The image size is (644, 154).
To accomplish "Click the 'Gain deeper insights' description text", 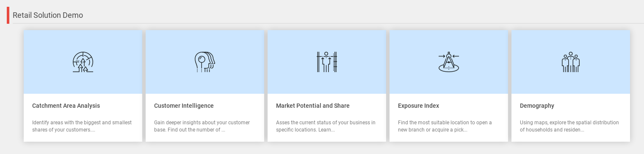I will pyautogui.click(x=202, y=126).
